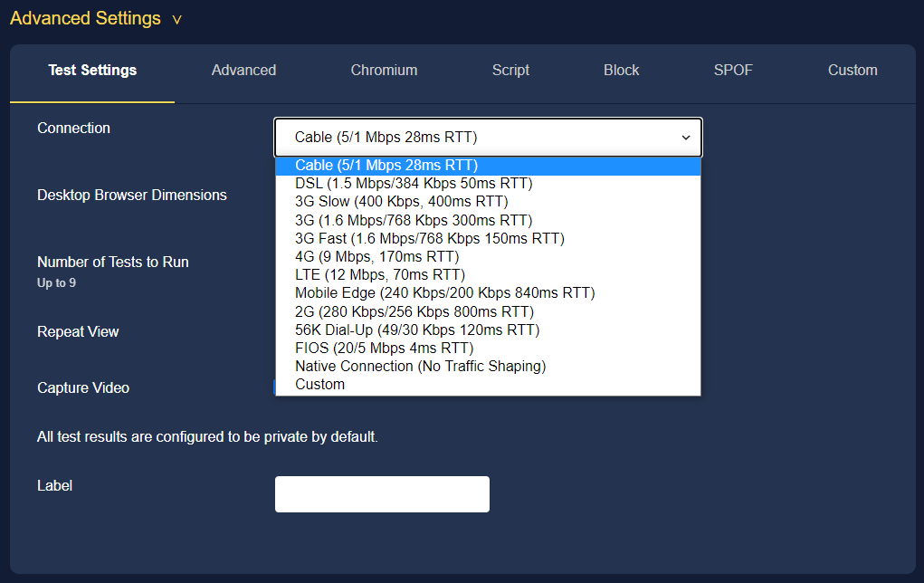
Task: Open the Connection dropdown arrow
Action: [x=685, y=138]
